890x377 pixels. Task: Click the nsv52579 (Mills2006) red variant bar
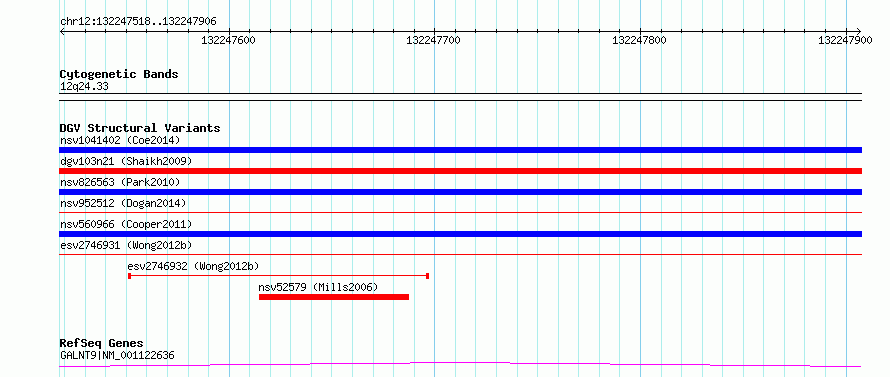pos(334,297)
